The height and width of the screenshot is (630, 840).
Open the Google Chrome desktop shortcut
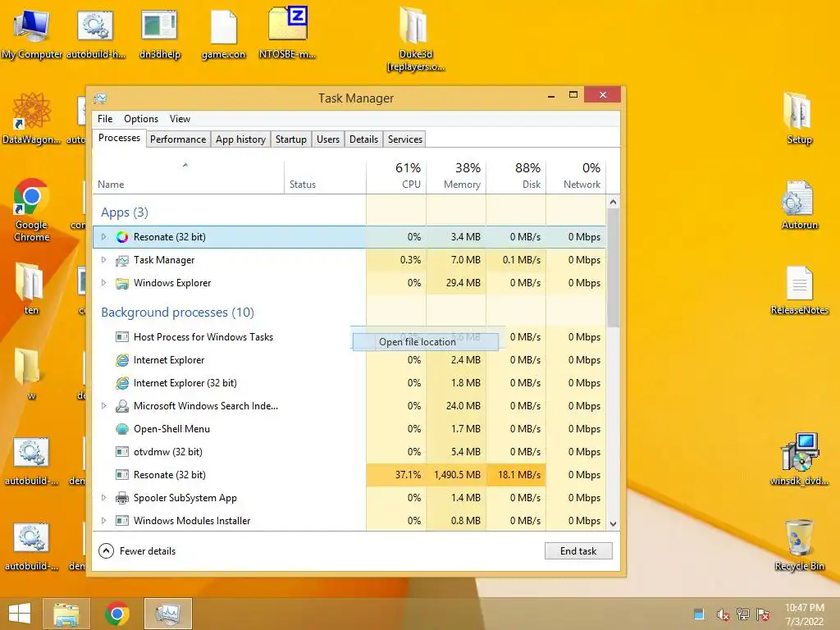(x=31, y=210)
